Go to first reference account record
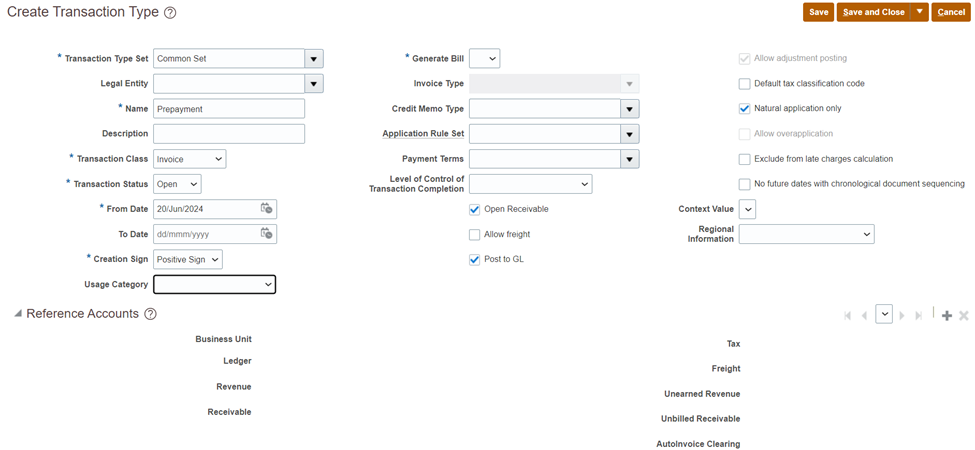The height and width of the screenshot is (450, 975). [x=848, y=316]
